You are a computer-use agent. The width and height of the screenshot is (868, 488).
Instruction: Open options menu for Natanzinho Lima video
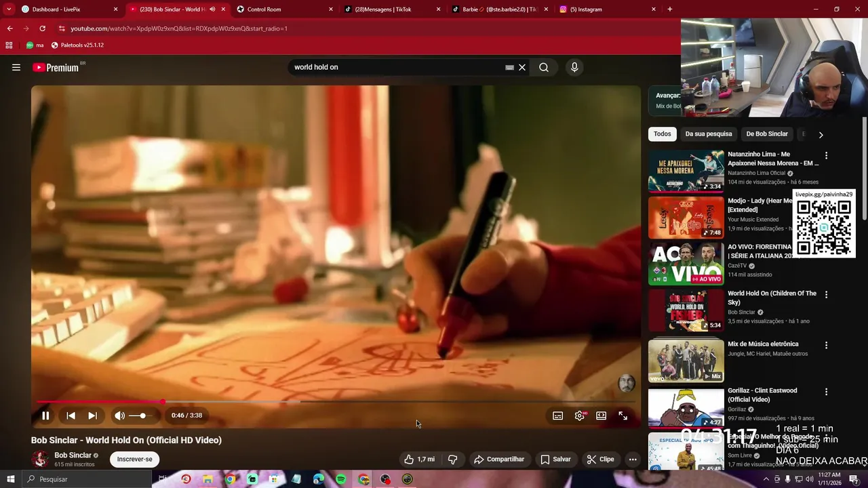(x=826, y=155)
